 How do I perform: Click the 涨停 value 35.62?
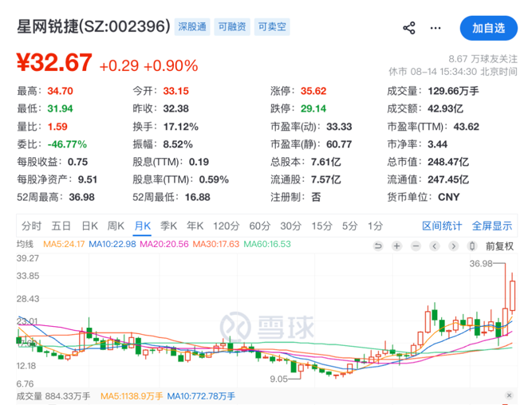coord(313,91)
